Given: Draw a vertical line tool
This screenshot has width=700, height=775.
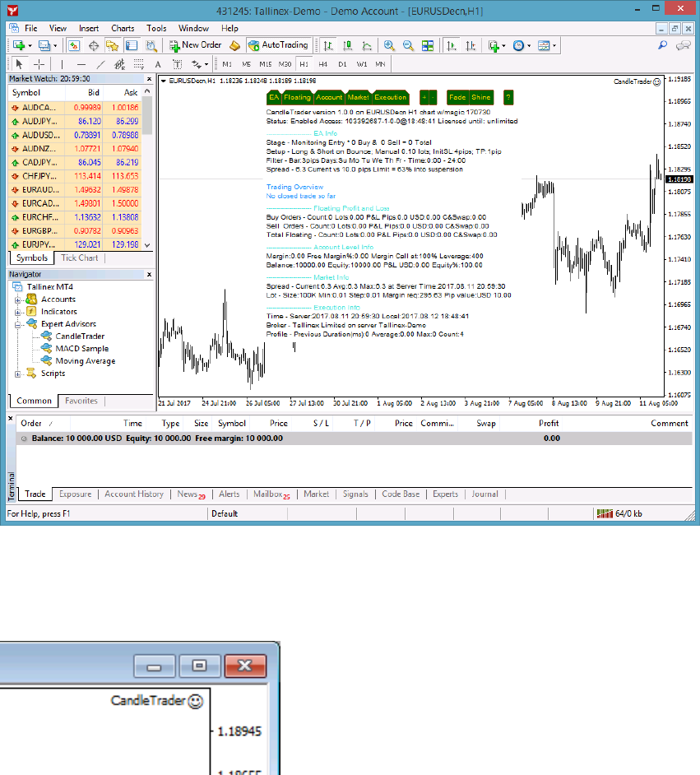Looking at the screenshot, I should tap(62, 64).
